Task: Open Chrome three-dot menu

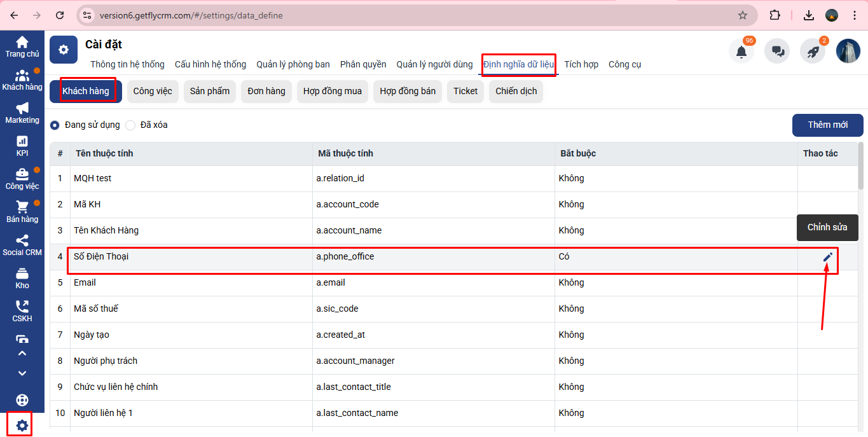Action: coord(855,15)
